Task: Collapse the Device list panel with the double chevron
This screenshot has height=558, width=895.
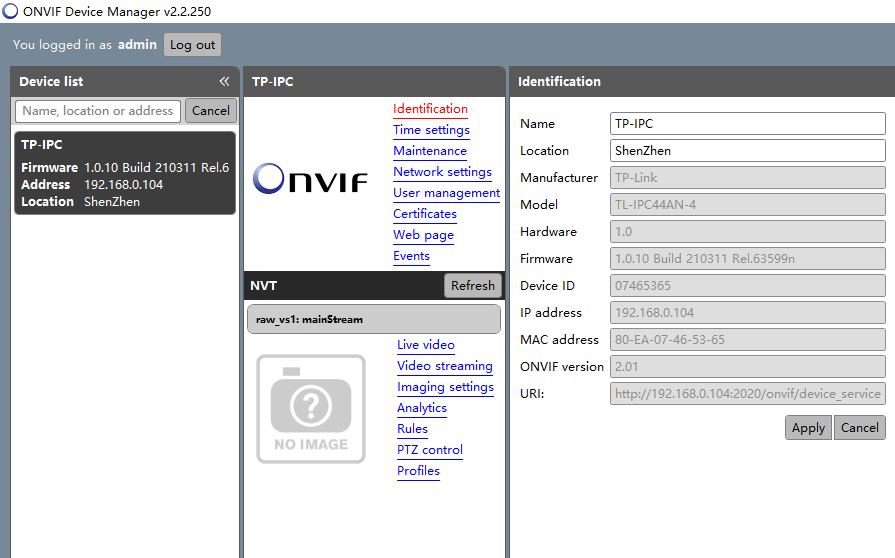Action: coord(224,82)
